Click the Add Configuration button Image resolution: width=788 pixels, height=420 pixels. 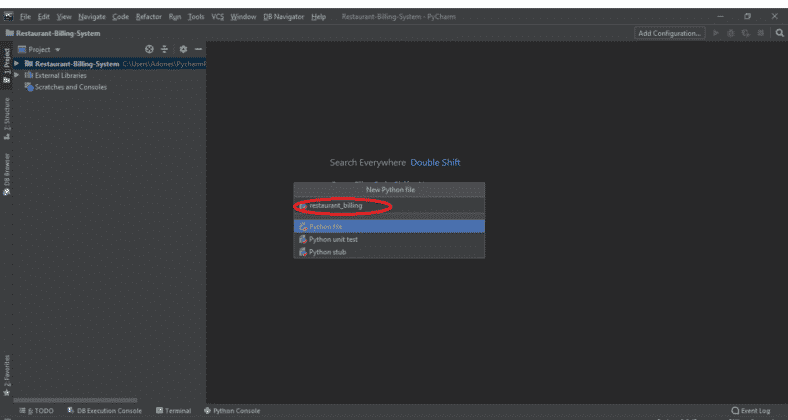coord(670,33)
